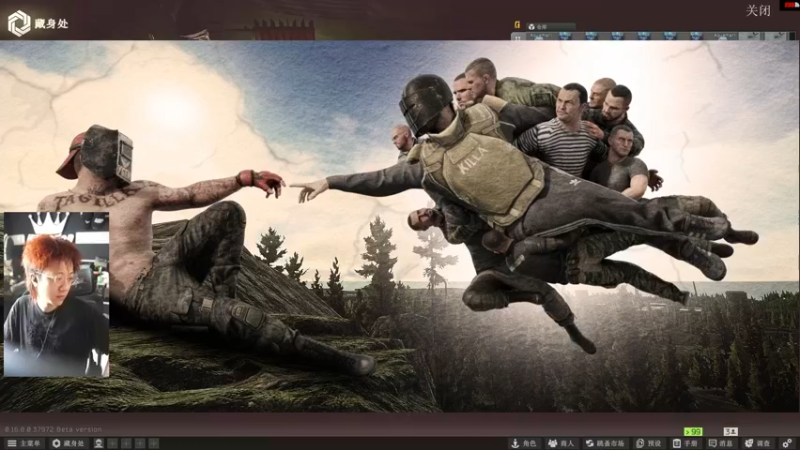Image resolution: width=800 pixels, height=450 pixels.
Task: Click the first plus slot in bottom bar
Action: pyautogui.click(x=113, y=443)
